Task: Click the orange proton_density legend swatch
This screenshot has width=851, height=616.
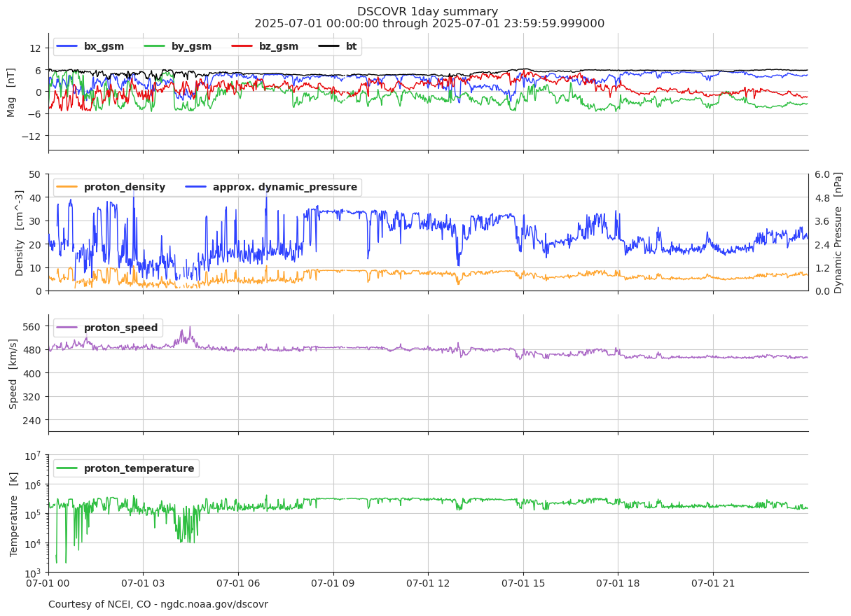Action: pos(67,188)
